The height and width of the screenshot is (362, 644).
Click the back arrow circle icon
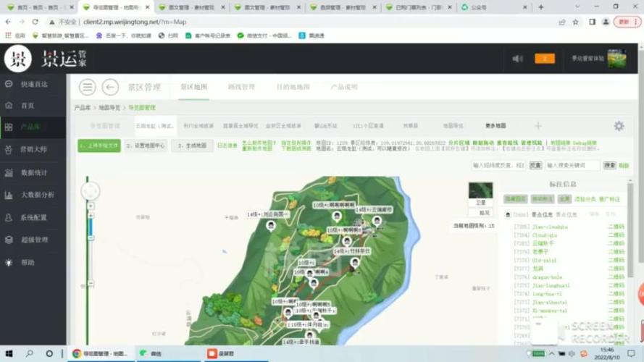tap(110, 88)
